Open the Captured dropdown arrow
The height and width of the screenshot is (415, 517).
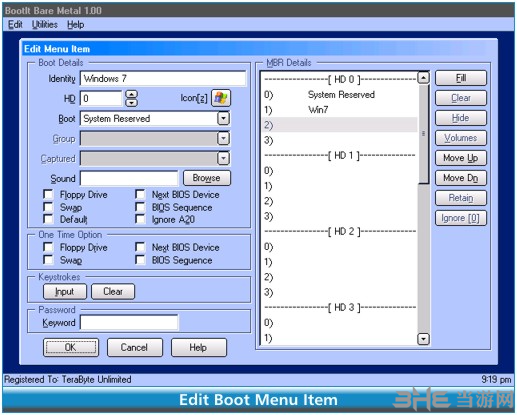[223, 158]
